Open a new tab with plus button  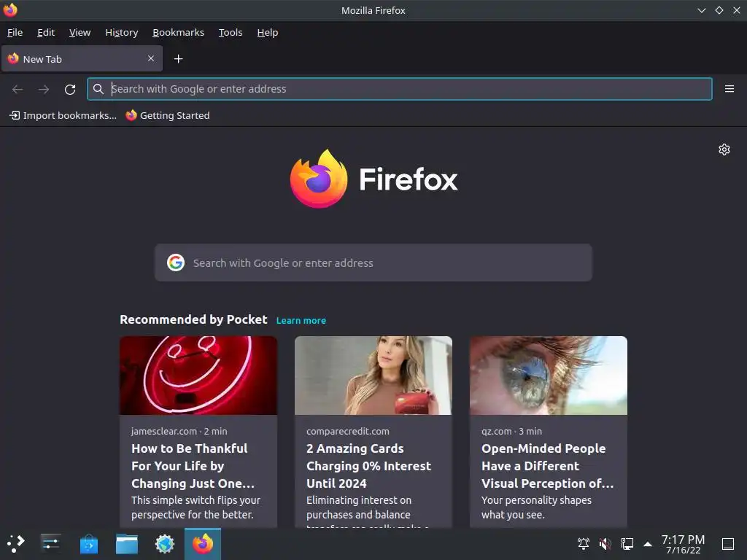click(178, 58)
